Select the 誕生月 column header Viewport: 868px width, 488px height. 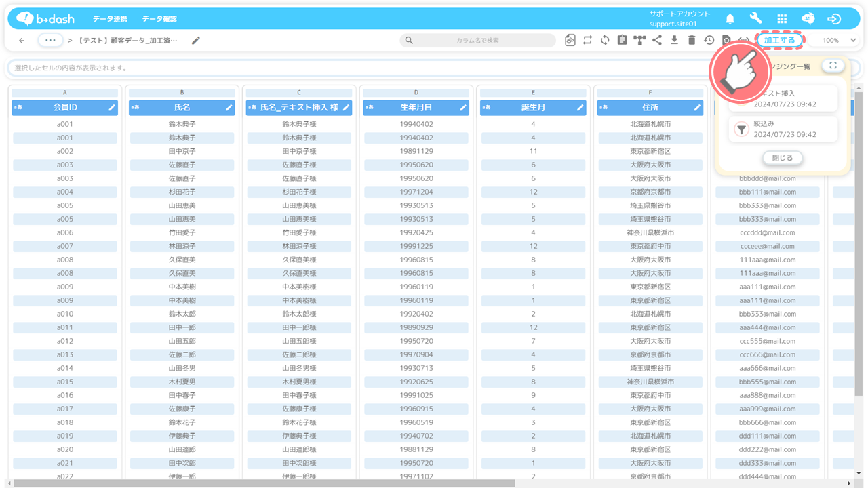tap(533, 107)
